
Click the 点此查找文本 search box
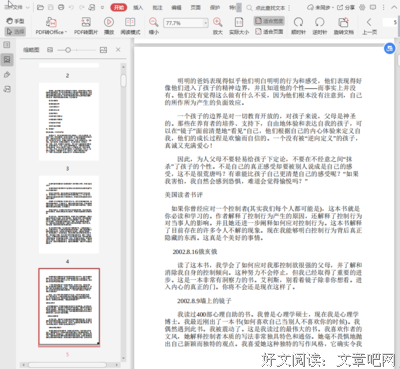270,7
